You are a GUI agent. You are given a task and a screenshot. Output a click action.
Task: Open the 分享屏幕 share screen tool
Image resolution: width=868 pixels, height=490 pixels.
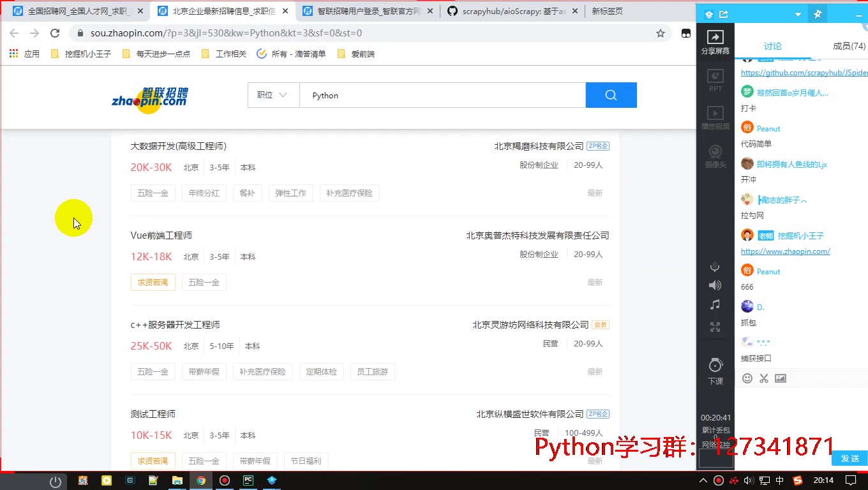point(715,43)
